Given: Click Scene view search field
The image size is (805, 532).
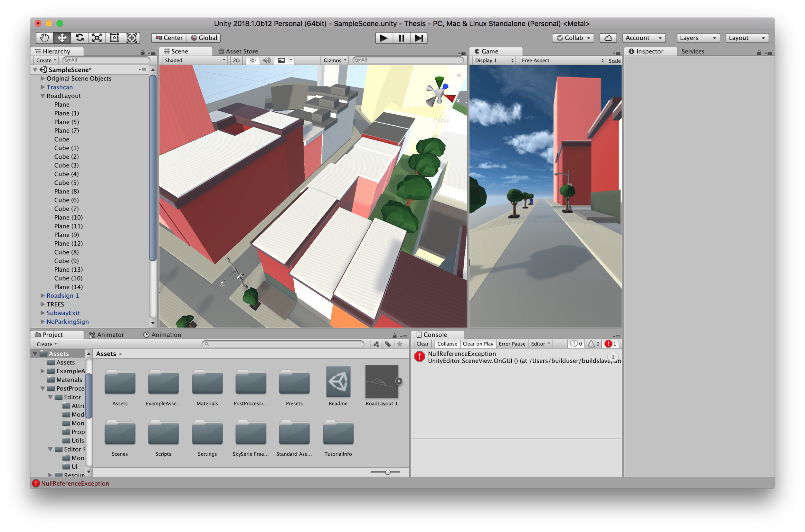Looking at the screenshot, I should (x=408, y=60).
